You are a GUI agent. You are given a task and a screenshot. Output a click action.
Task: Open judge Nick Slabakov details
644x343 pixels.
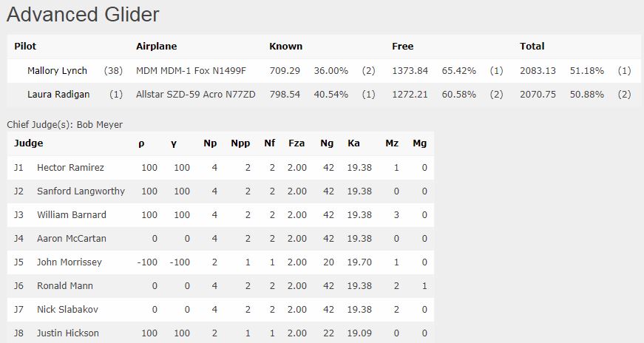pyautogui.click(x=67, y=310)
